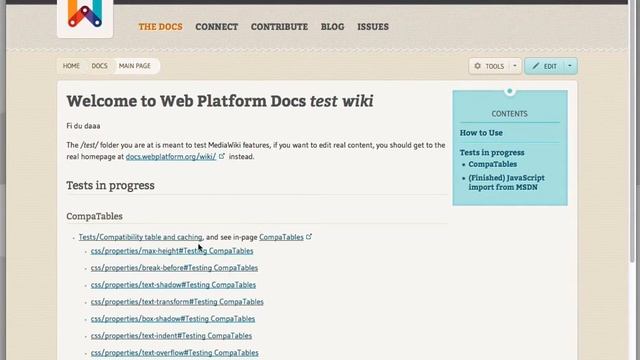Open css/properties/max-height#Testing CompaTables link
The width and height of the screenshot is (640, 360).
tap(172, 251)
